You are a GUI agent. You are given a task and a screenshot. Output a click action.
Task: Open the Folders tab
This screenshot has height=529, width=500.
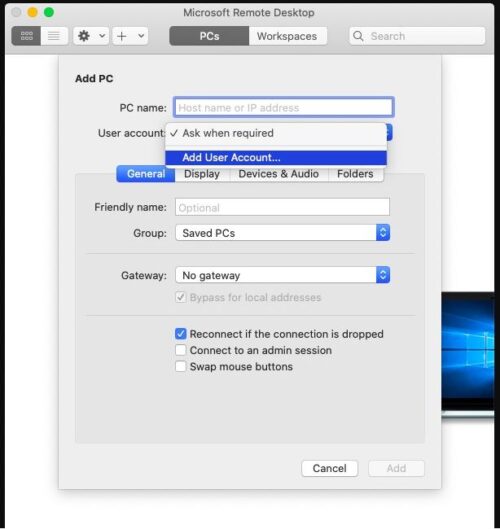pyautogui.click(x=355, y=174)
